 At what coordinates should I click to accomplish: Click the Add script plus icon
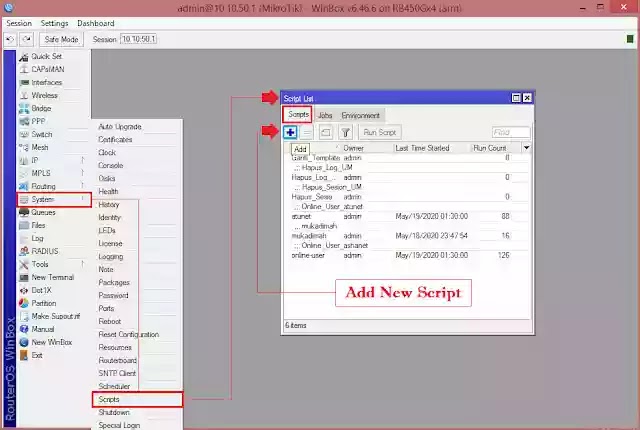290,132
